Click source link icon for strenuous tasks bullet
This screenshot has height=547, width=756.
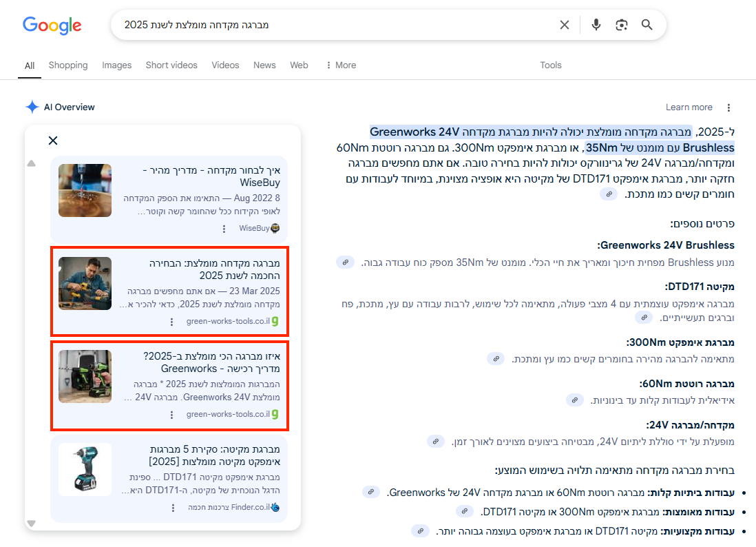pos(464,511)
